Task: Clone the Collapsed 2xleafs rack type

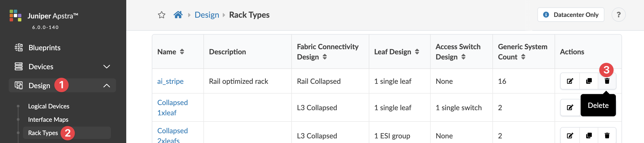Action: 589,136
